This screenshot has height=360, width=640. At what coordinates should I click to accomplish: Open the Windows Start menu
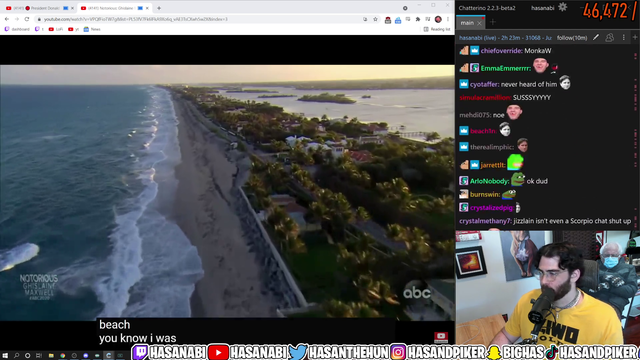pyautogui.click(x=5, y=356)
